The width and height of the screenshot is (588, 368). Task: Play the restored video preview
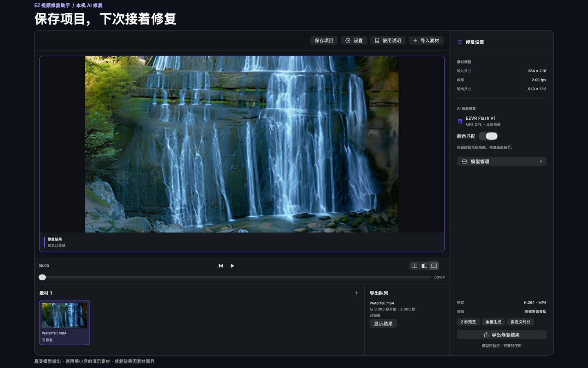tap(232, 266)
